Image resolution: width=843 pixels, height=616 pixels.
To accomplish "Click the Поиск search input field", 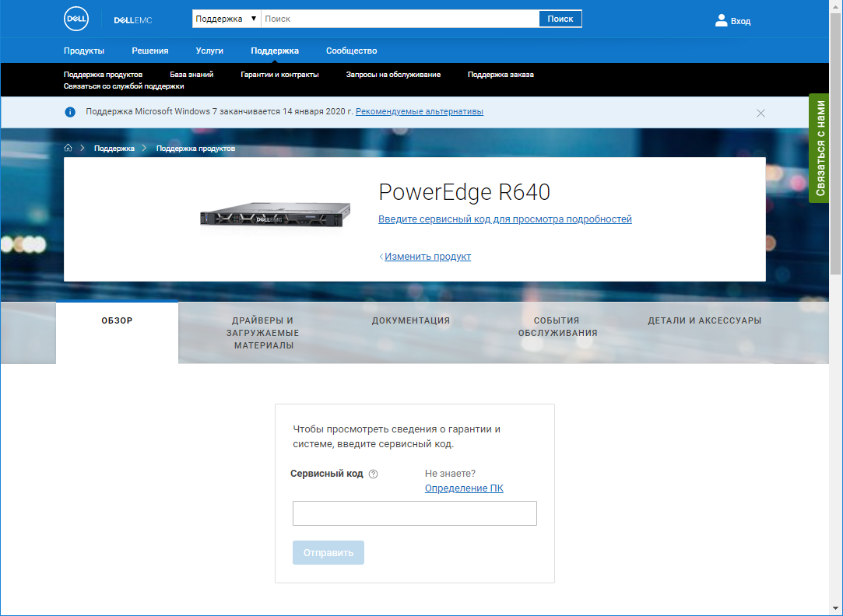I will pyautogui.click(x=400, y=19).
